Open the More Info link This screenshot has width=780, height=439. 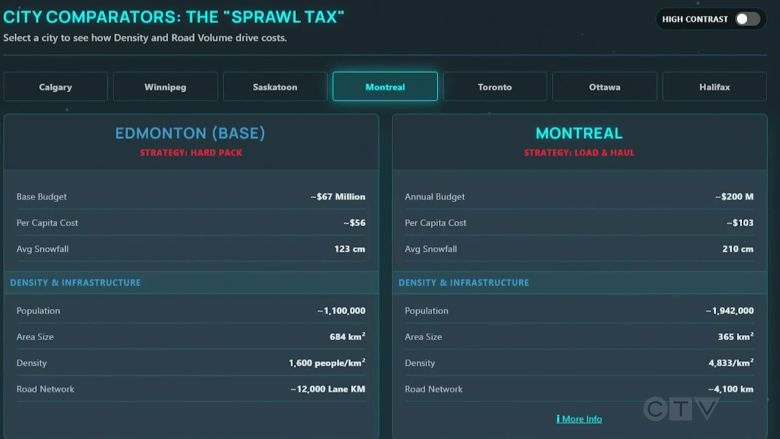point(579,419)
